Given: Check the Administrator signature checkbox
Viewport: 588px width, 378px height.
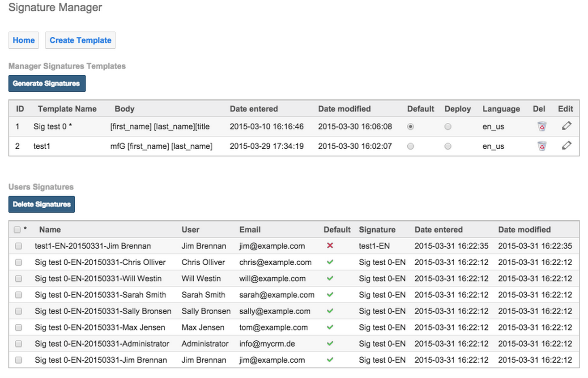Looking at the screenshot, I should (x=18, y=344).
